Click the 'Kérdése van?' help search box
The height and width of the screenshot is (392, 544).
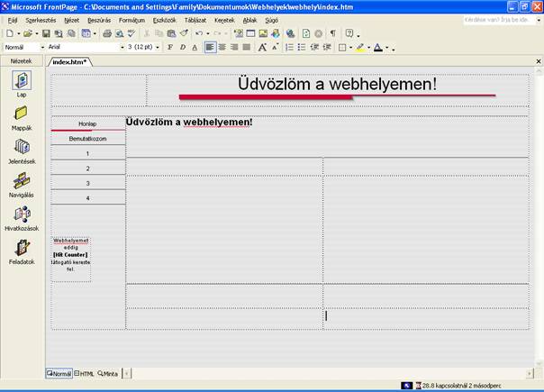click(497, 19)
